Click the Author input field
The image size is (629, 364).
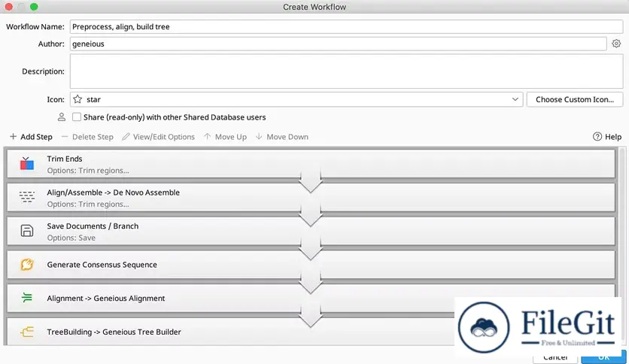(338, 44)
